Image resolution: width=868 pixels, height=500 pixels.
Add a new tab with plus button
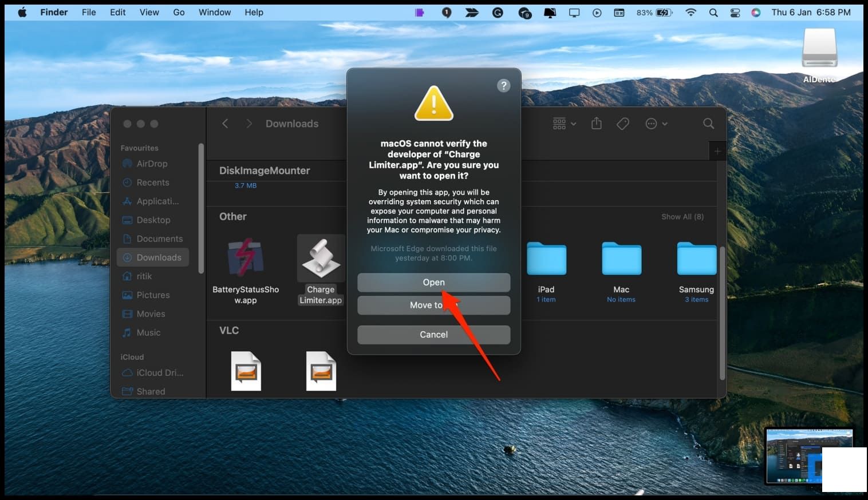717,151
